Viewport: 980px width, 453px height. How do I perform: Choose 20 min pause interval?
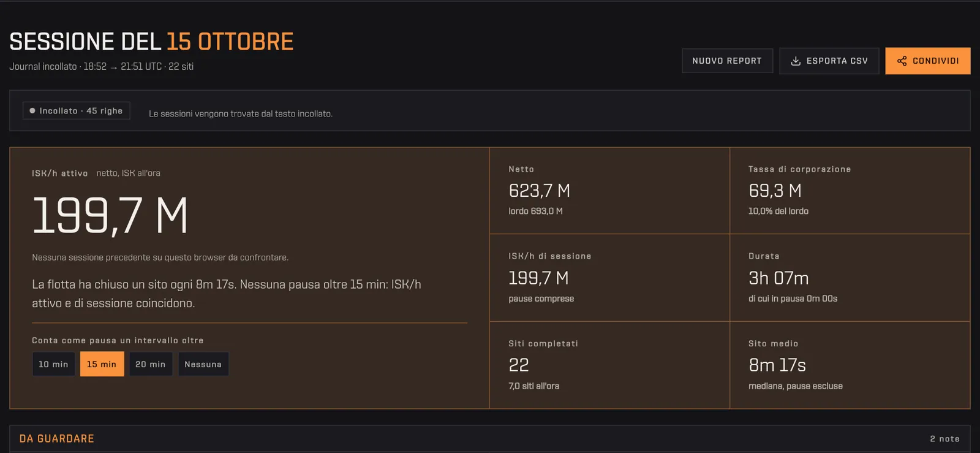151,364
